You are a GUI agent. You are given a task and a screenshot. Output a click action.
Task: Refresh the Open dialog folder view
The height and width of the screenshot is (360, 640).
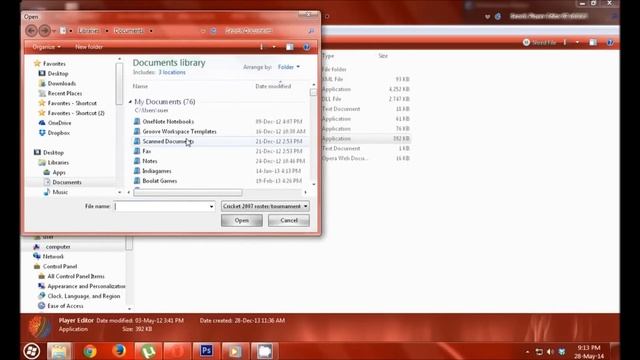coord(213,31)
